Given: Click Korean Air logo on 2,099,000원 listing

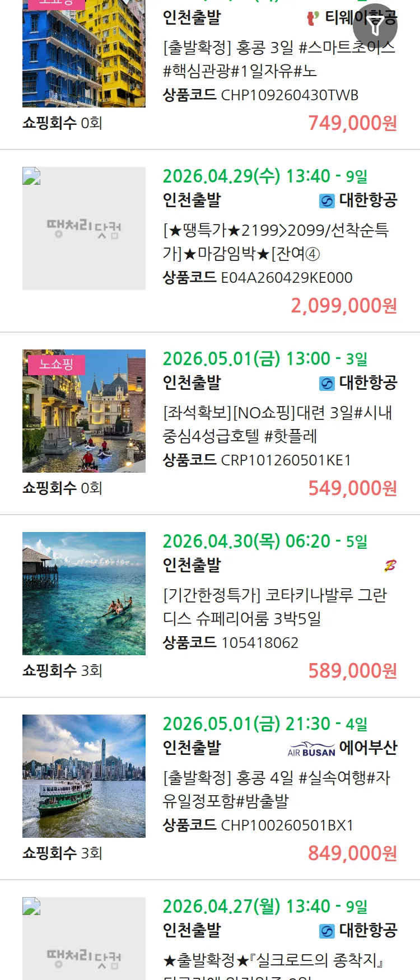Looking at the screenshot, I should [326, 201].
